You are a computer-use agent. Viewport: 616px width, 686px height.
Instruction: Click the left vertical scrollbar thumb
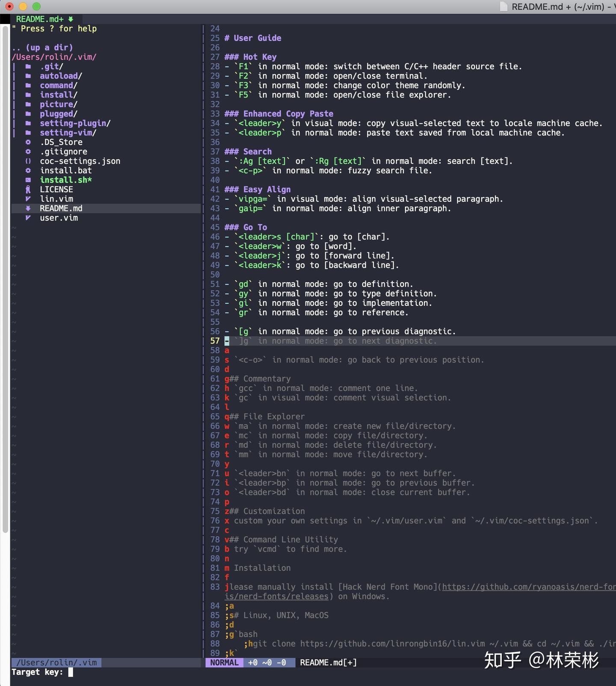(x=6, y=279)
